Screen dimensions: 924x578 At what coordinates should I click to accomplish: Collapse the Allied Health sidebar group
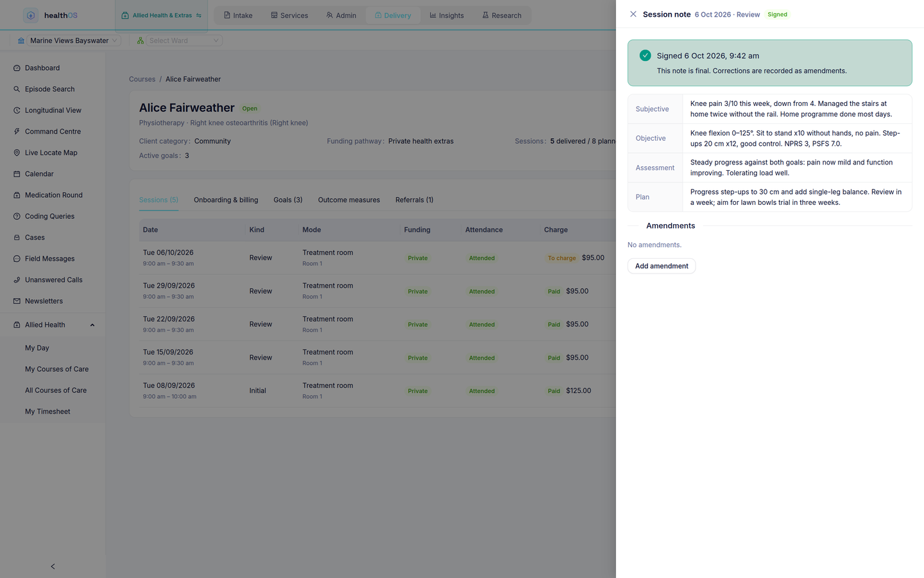(x=92, y=325)
